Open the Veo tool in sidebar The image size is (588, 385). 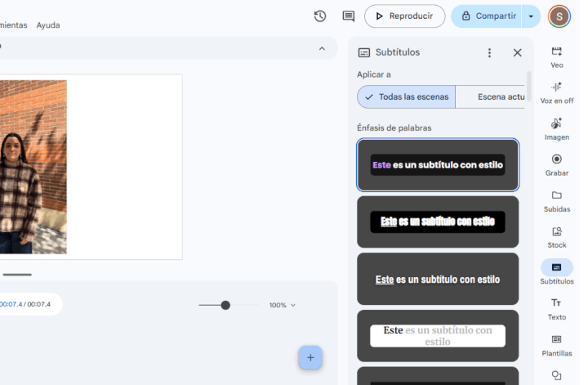tap(557, 57)
